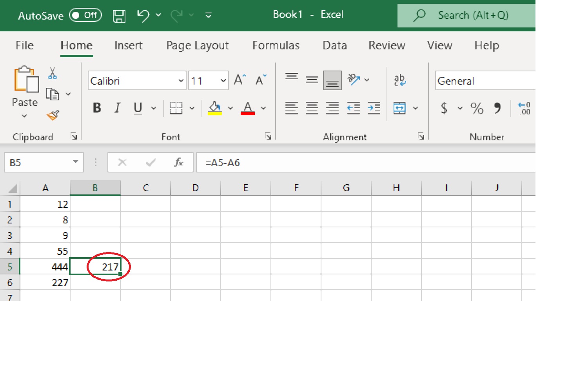Click the Insert Function fx icon
The width and height of the screenshot is (588, 392).
179,162
